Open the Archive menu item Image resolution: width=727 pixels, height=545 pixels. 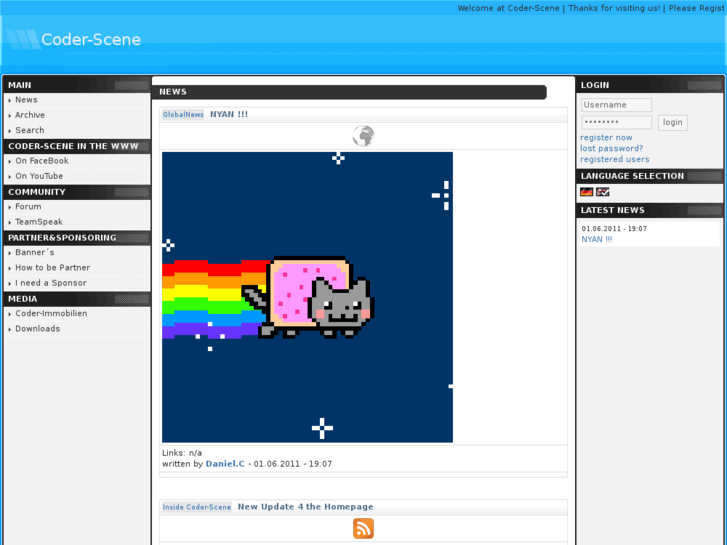[30, 115]
